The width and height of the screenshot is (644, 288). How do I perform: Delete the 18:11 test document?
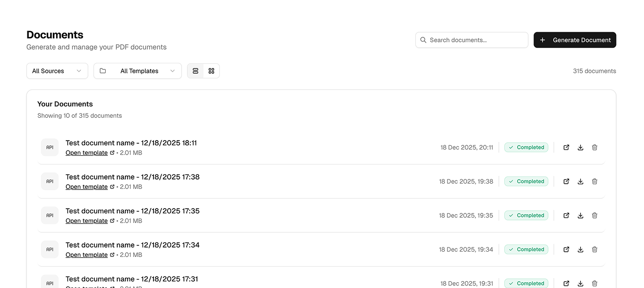pyautogui.click(x=595, y=147)
